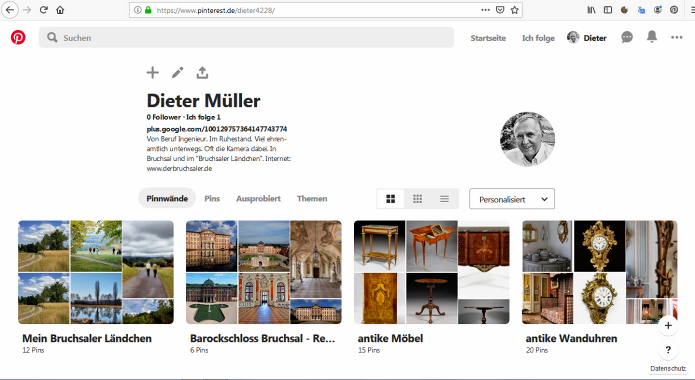Go to the browser home page icon
Screen dimensions: 695x380
60,10
